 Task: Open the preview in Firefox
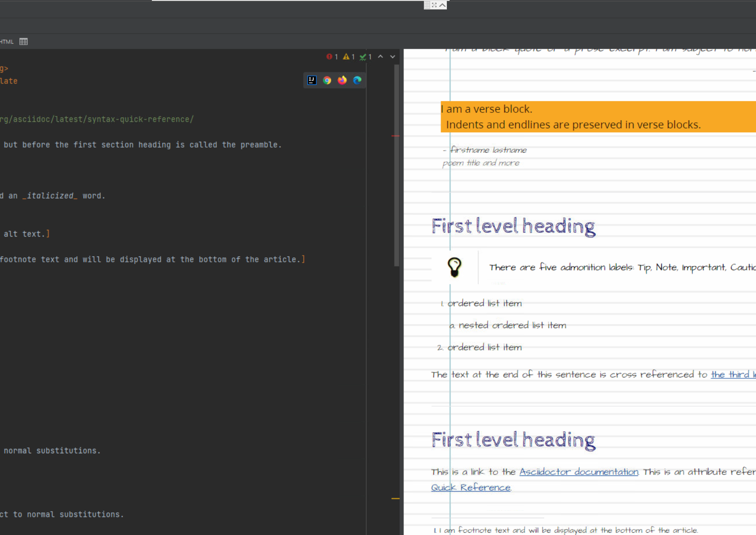coord(342,80)
